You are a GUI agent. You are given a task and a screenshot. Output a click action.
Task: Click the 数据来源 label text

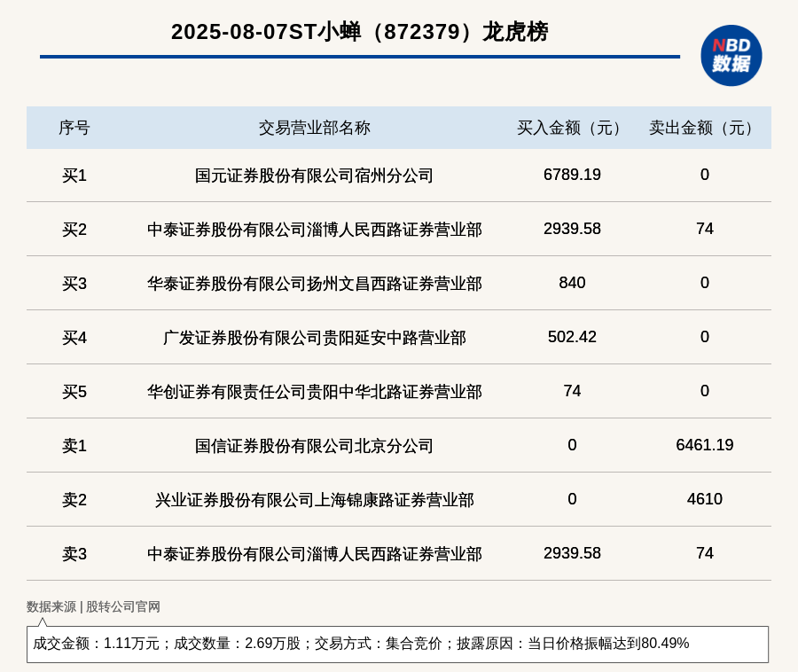pos(51,606)
